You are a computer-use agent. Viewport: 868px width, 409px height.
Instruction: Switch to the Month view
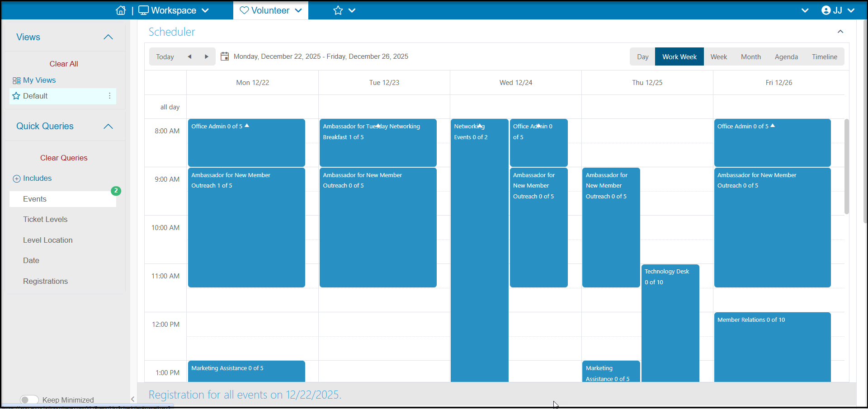(751, 56)
